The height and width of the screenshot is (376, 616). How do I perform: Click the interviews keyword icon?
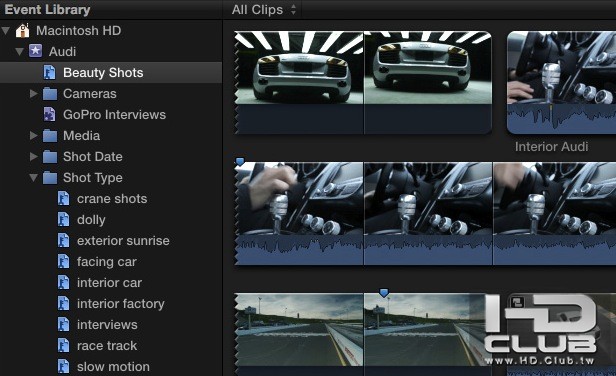coord(63,325)
